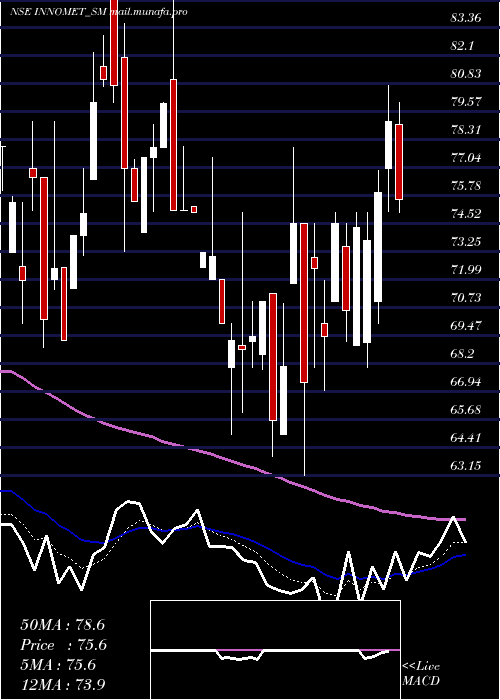Click the 71.99 price axis label
Screen dimensions: 500x700
466,270
